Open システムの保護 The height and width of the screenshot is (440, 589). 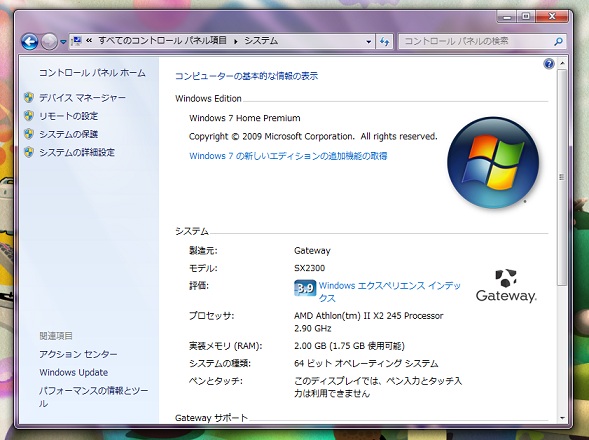pyautogui.click(x=68, y=134)
